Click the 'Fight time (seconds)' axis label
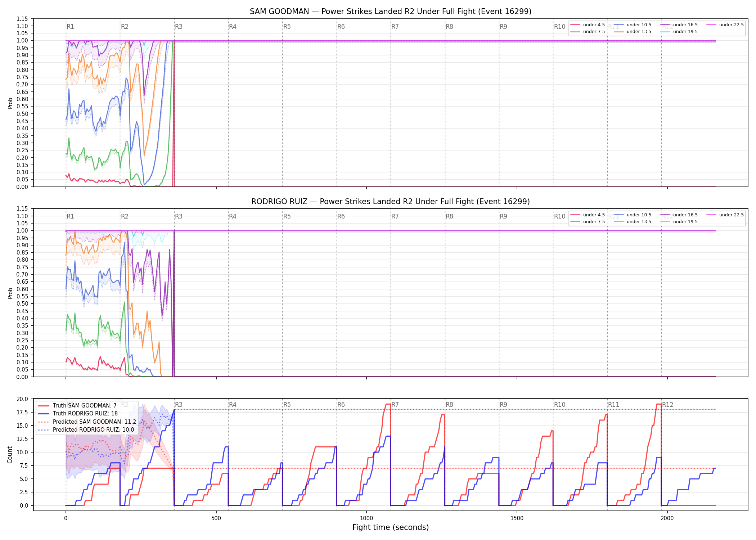This screenshot has height=540, width=756. click(x=391, y=527)
